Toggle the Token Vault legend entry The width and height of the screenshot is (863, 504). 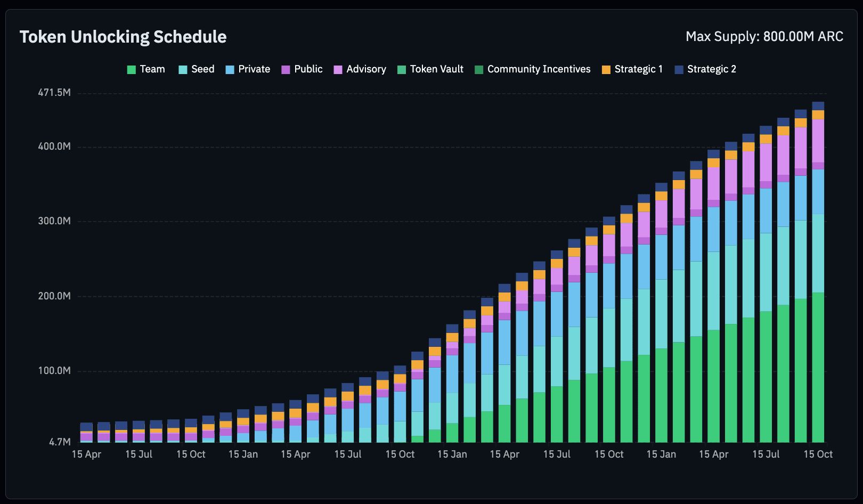[430, 69]
